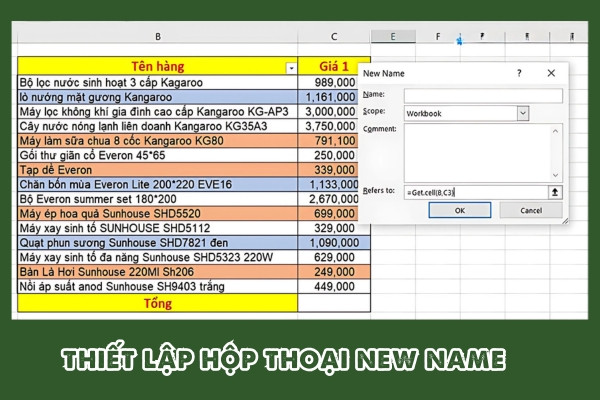
Task: Click the Refers to formula field
Action: point(476,192)
